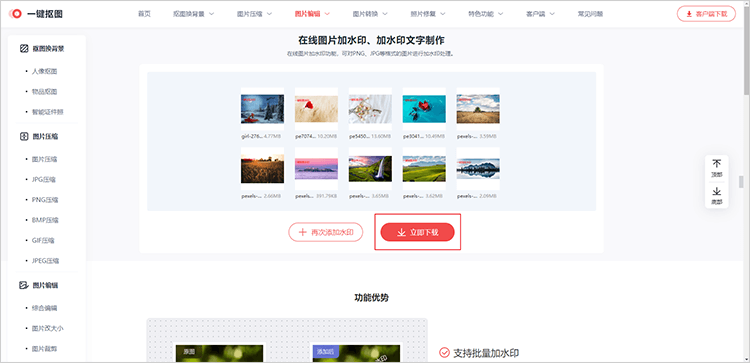The height and width of the screenshot is (363, 750).
Task: Select the pe5450 white fabric thumbnail
Action: coord(370,109)
